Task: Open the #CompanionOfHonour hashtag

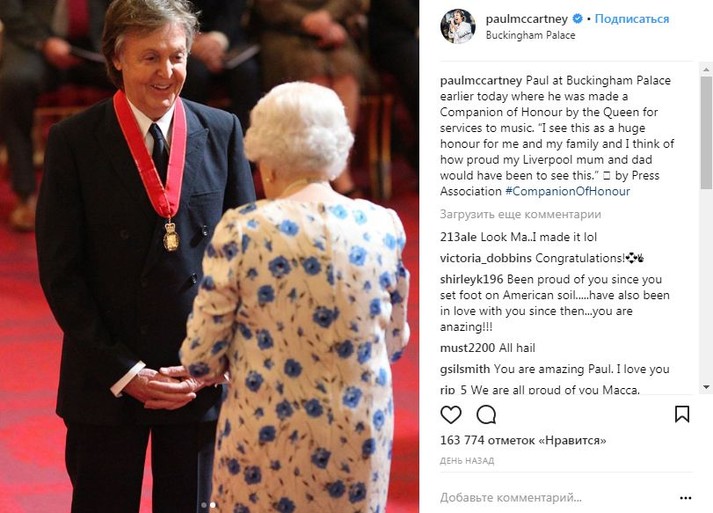Action: click(x=567, y=191)
